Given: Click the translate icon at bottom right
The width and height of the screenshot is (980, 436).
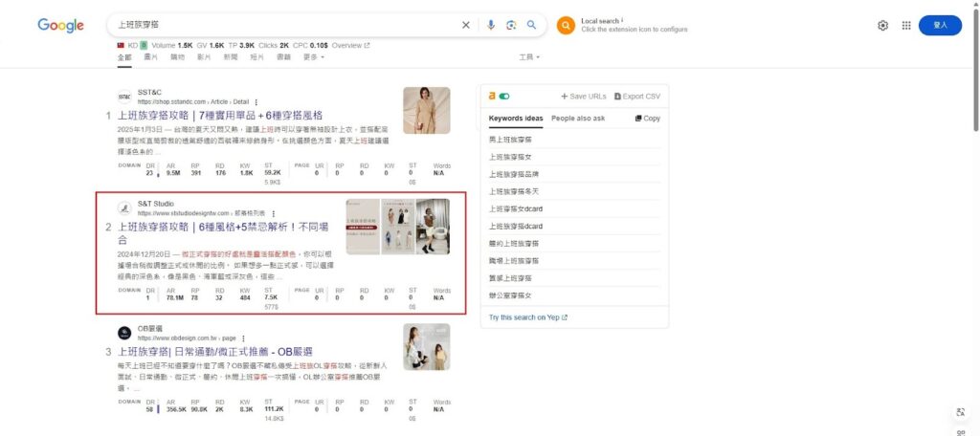Looking at the screenshot, I should 961,412.
